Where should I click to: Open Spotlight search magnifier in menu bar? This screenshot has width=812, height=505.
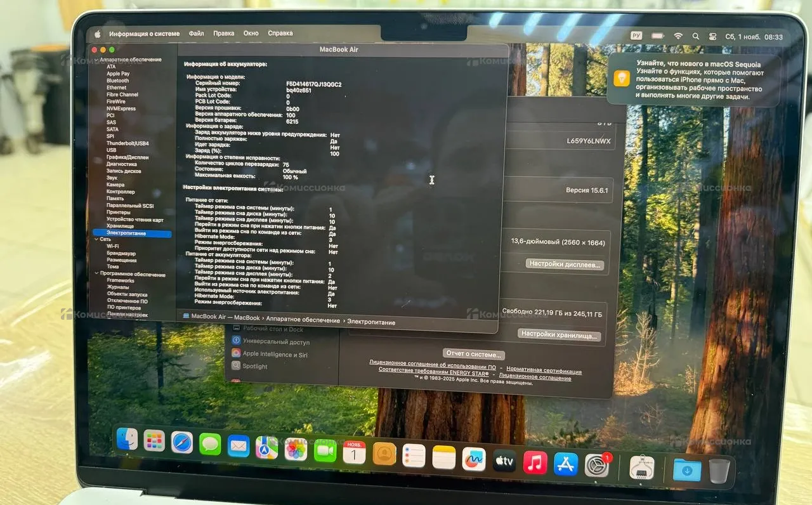pos(695,37)
